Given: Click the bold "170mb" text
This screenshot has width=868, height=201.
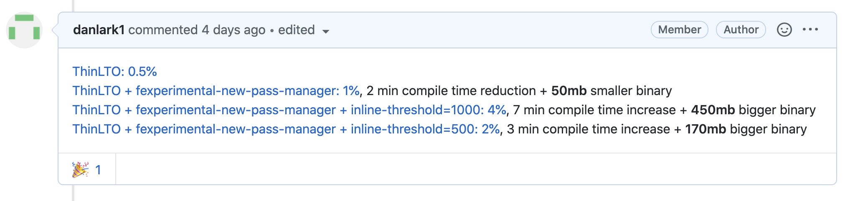Looking at the screenshot, I should [x=706, y=129].
